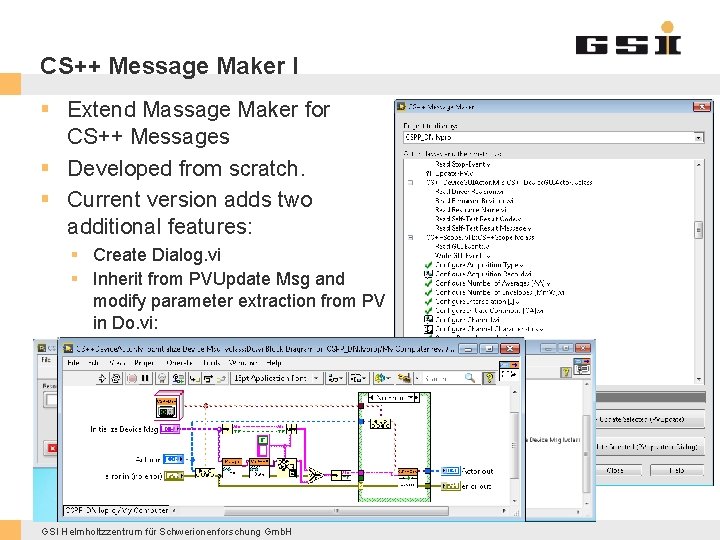Open the Tools menu

click(211, 363)
